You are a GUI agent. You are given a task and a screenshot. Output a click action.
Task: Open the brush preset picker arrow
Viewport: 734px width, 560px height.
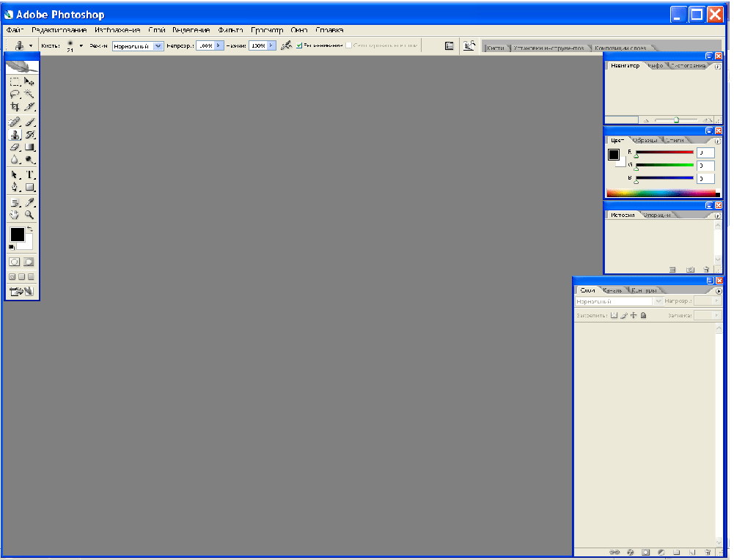click(81, 46)
